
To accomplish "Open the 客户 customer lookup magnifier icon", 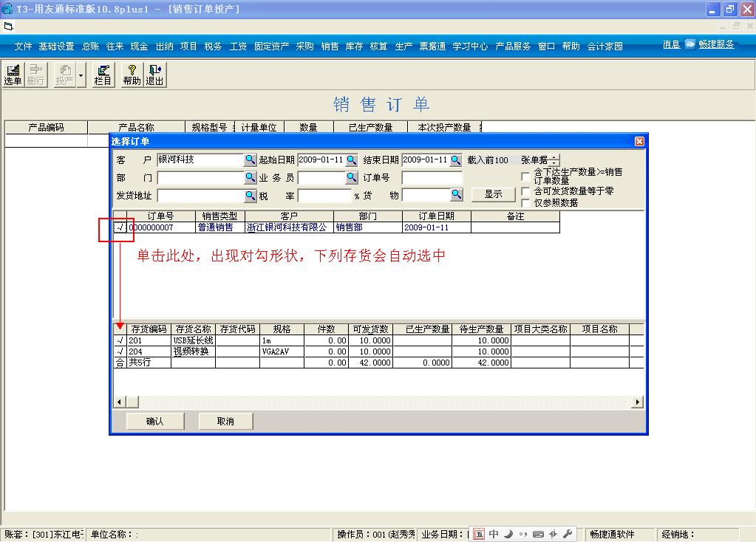I will click(x=251, y=159).
